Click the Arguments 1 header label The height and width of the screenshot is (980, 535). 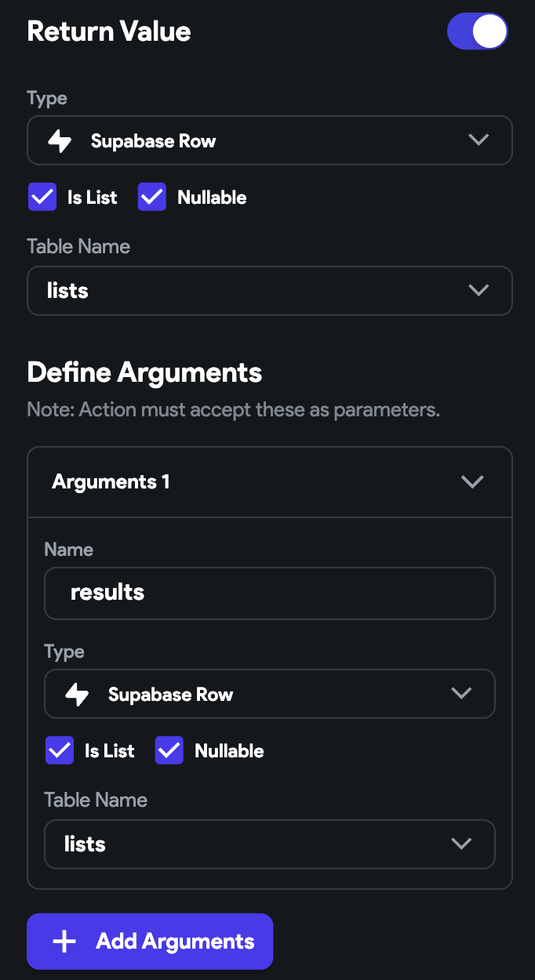tap(111, 481)
